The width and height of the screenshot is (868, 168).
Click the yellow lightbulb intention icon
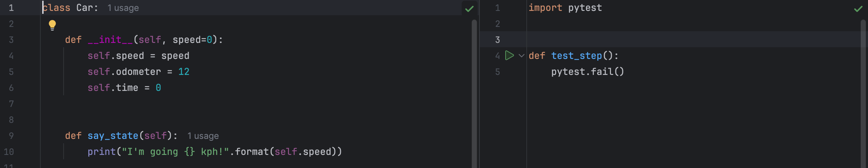click(x=52, y=25)
